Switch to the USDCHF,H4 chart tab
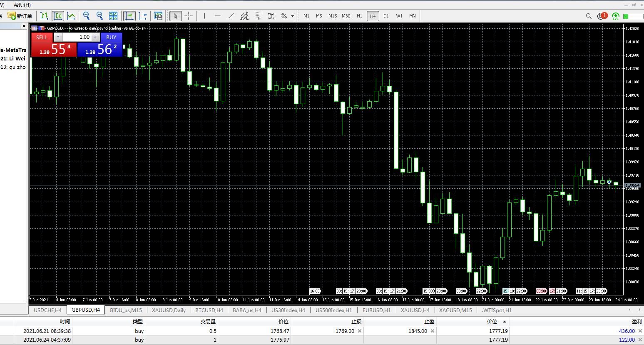This screenshot has height=345, width=644. 47,310
